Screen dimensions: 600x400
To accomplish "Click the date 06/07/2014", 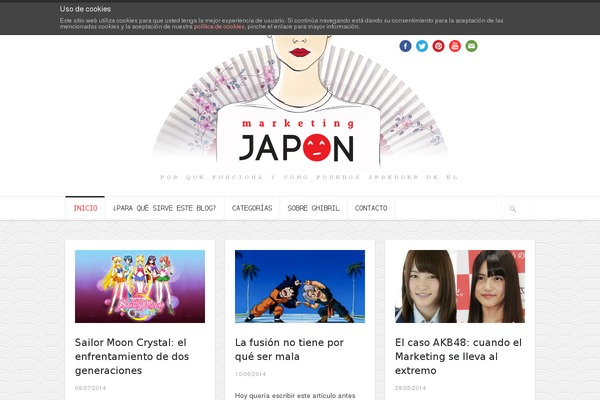I will point(90,388).
